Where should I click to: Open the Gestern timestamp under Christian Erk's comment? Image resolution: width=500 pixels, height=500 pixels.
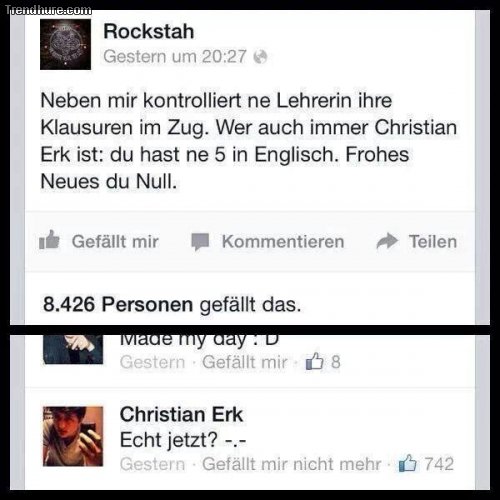[152, 464]
